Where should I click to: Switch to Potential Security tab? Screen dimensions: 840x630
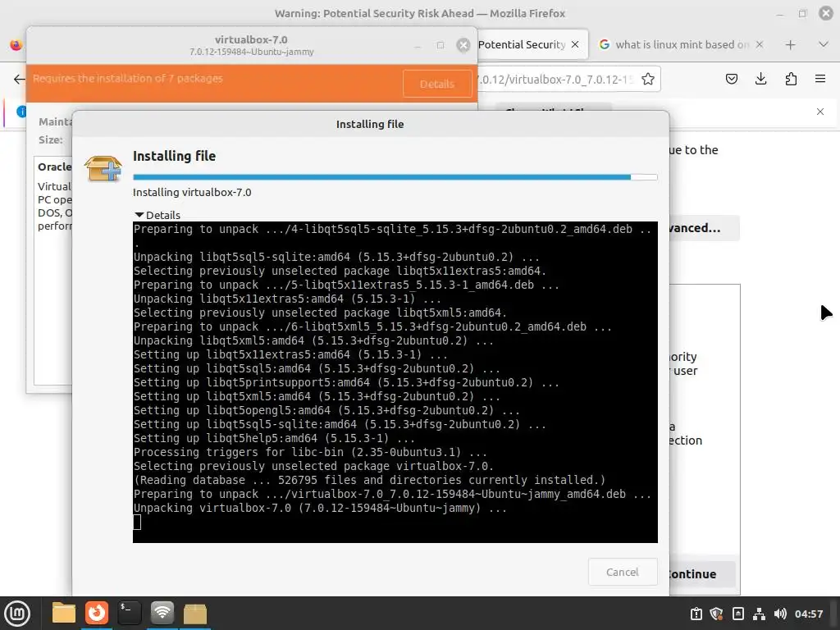click(521, 44)
